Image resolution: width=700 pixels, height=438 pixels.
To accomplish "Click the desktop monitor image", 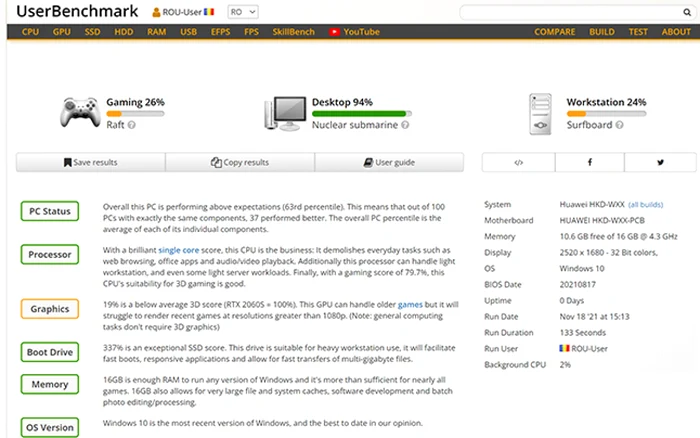I will pos(286,113).
